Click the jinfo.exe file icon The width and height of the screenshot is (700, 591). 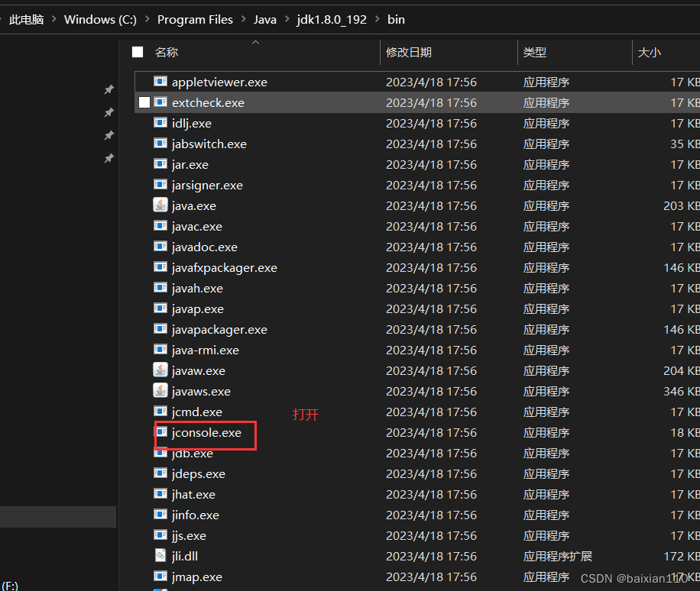click(x=160, y=515)
